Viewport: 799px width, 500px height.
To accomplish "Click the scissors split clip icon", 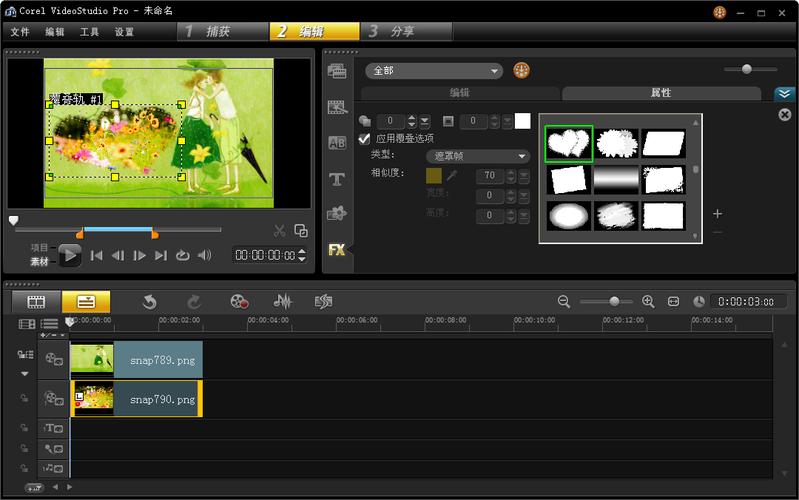I will (x=280, y=231).
